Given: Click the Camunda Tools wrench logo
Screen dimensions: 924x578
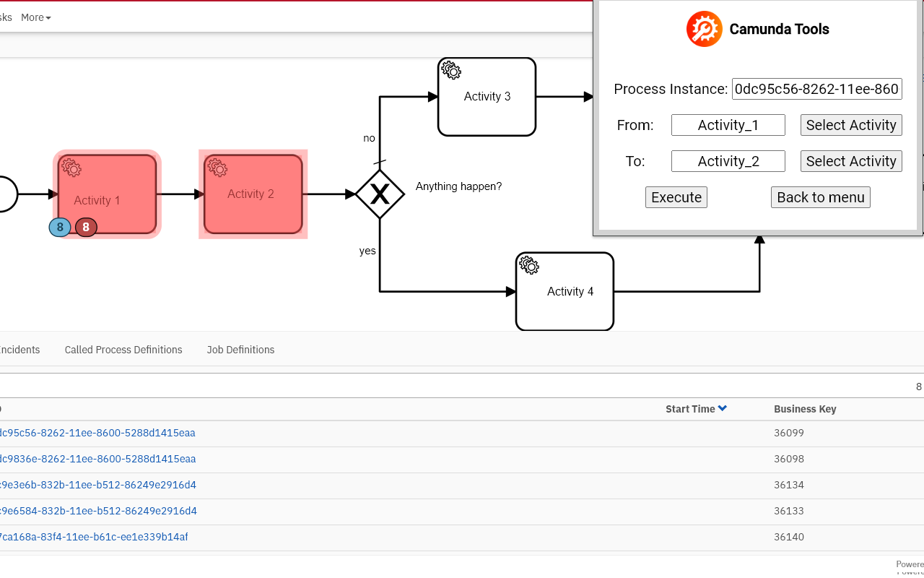Looking at the screenshot, I should pos(704,29).
